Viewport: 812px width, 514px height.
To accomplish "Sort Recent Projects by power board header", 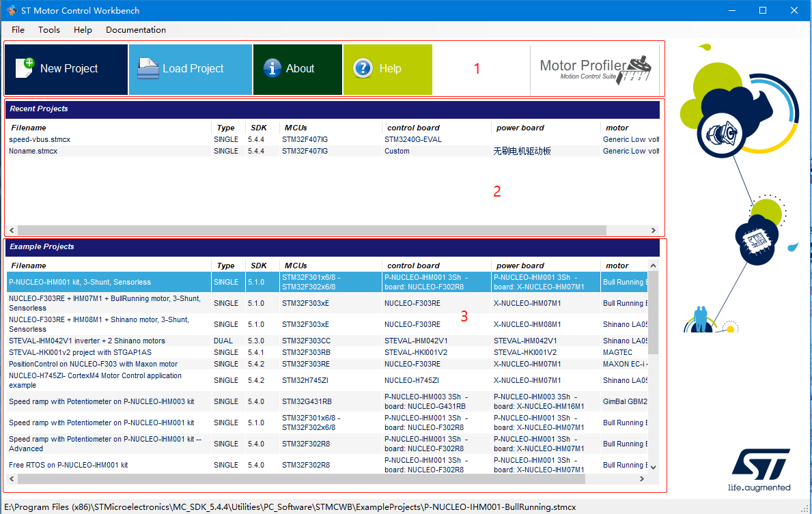I will point(520,128).
